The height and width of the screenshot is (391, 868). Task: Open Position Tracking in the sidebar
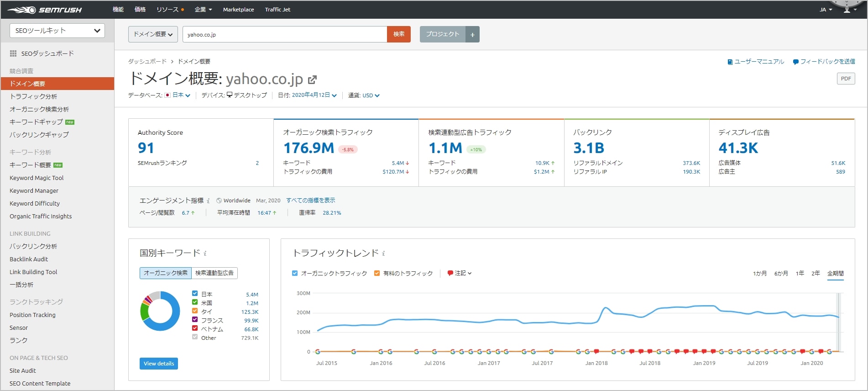[32, 315]
